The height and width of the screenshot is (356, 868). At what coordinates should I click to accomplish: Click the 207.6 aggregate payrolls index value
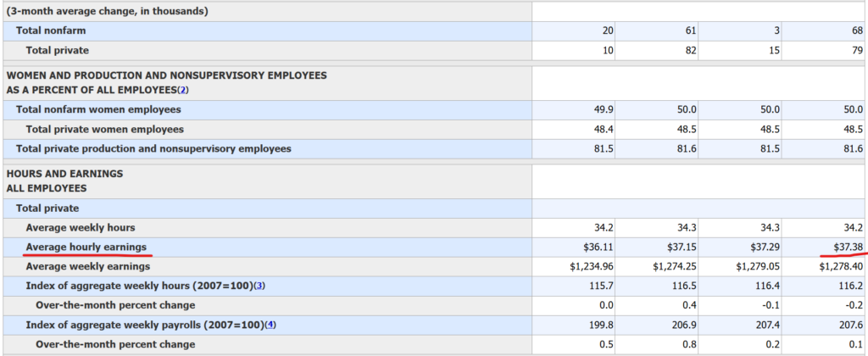(x=851, y=325)
